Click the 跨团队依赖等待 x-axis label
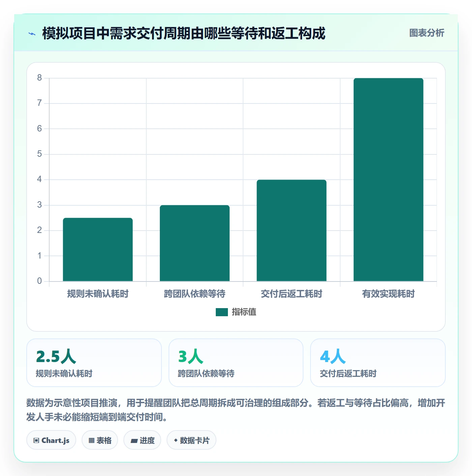 pos(195,294)
